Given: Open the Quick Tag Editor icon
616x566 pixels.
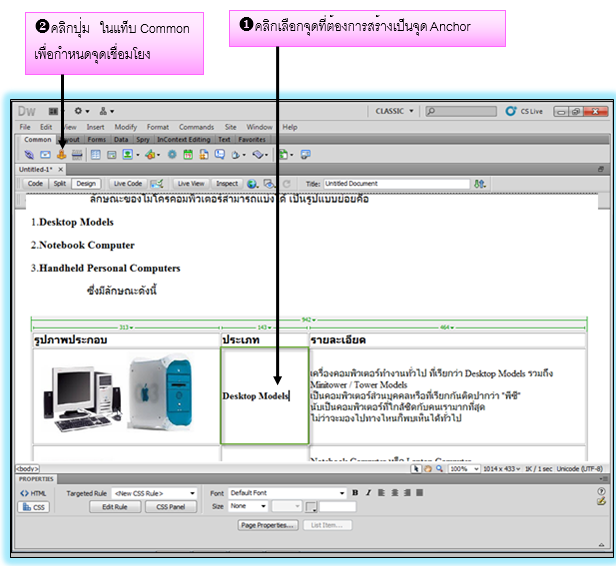Looking at the screenshot, I should click(x=601, y=501).
